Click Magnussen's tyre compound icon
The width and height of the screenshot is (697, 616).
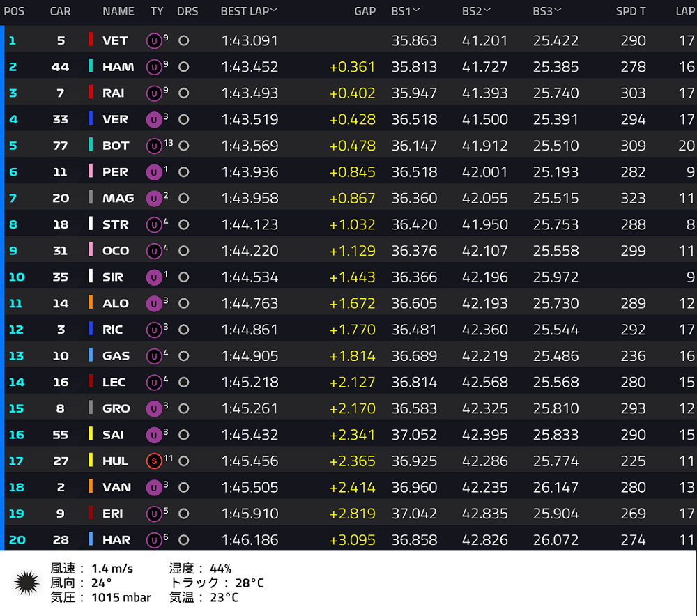[154, 198]
